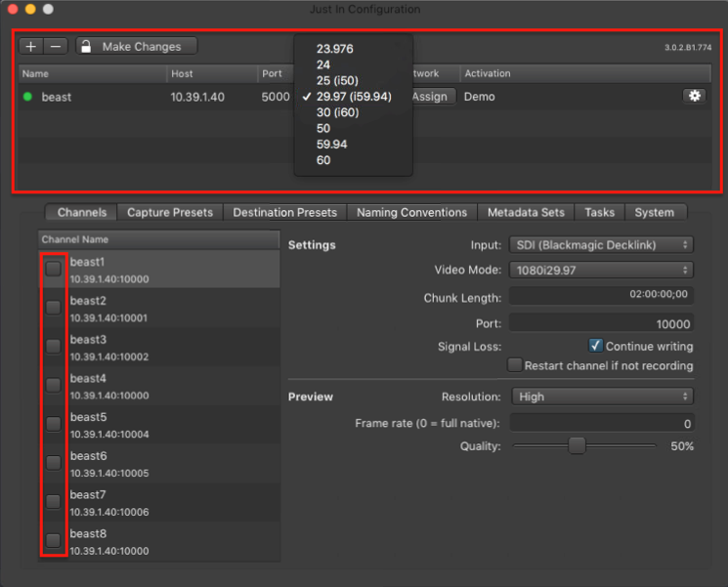Enable the beast3 channel checkbox
Screen dimensions: 728x587
54,346
